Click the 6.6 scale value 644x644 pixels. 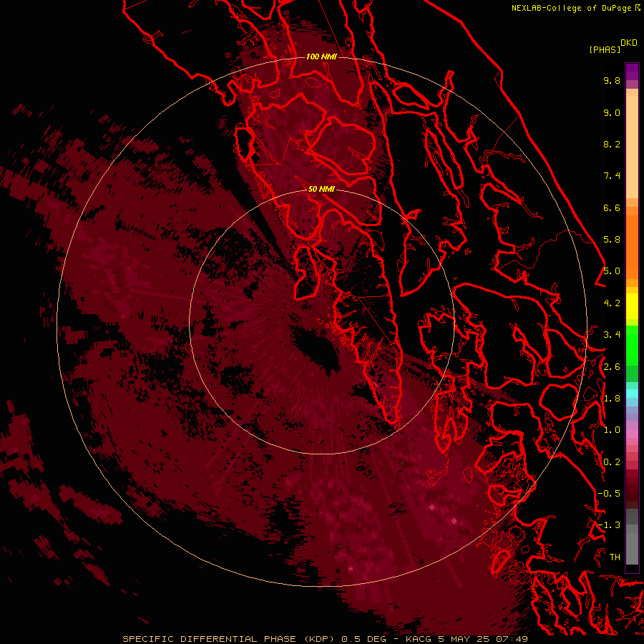point(612,208)
